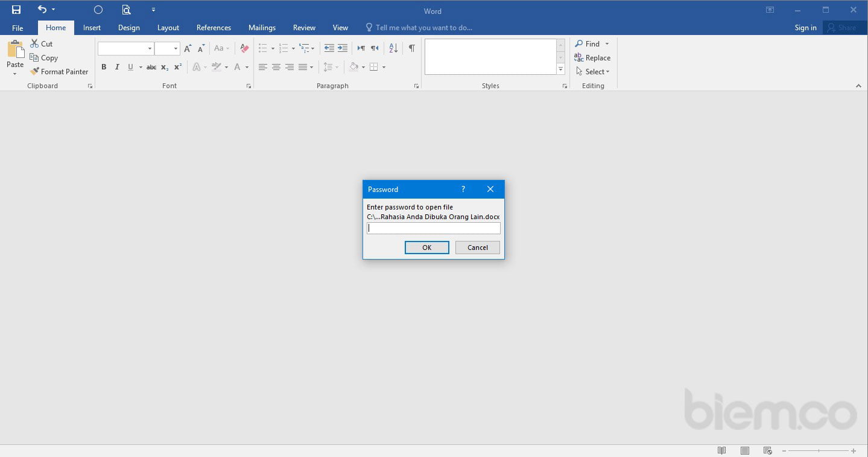Click Cut in the Clipboard group
This screenshot has height=457, width=868.
42,43
